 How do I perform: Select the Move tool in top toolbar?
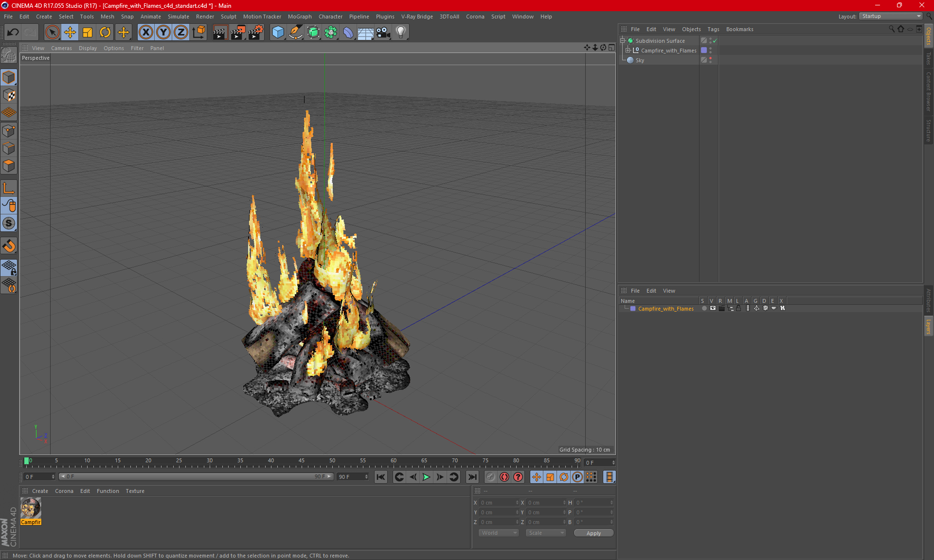point(70,33)
